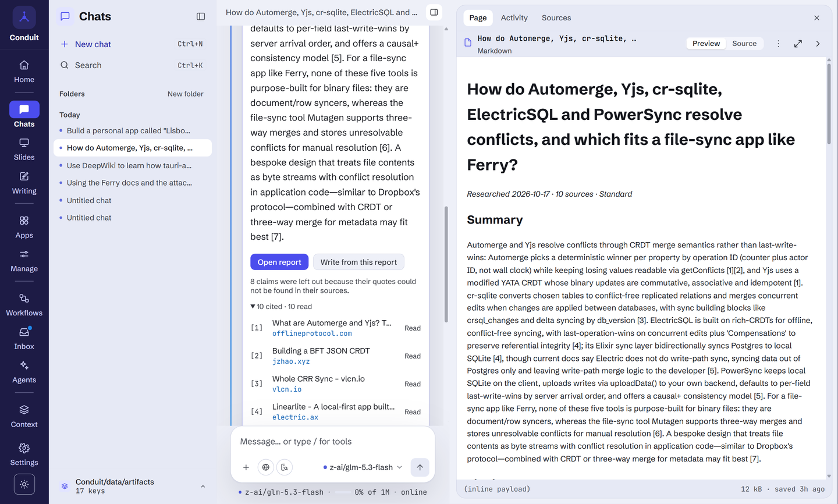The width and height of the screenshot is (838, 504).
Task: Open the Manage section
Action: coord(24,261)
